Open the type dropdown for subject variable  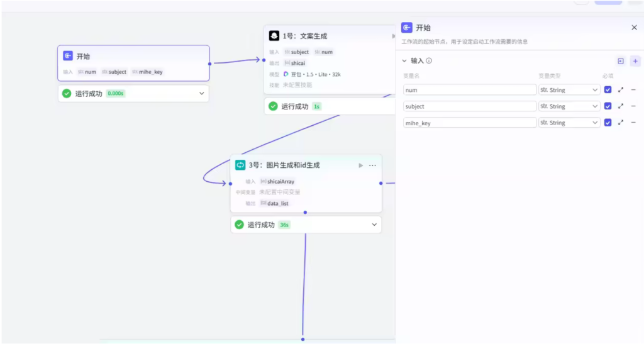(x=569, y=106)
